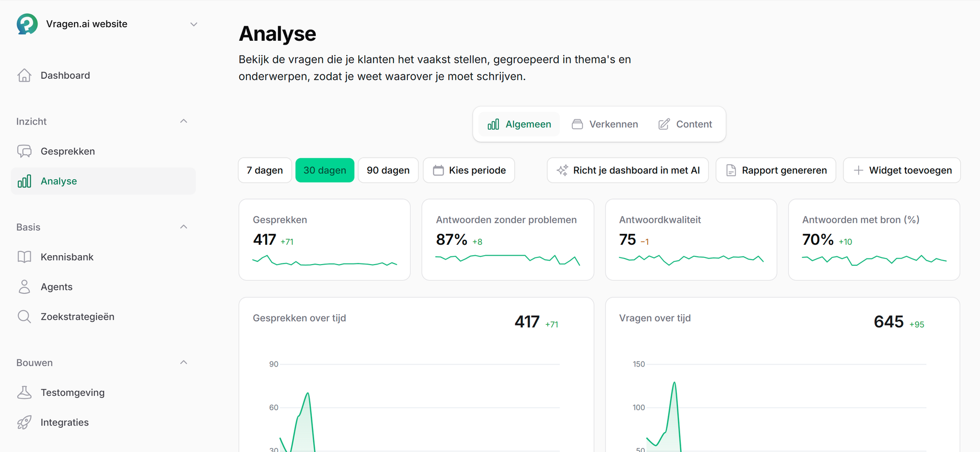
Task: Click the 87% value
Action: [451, 240]
